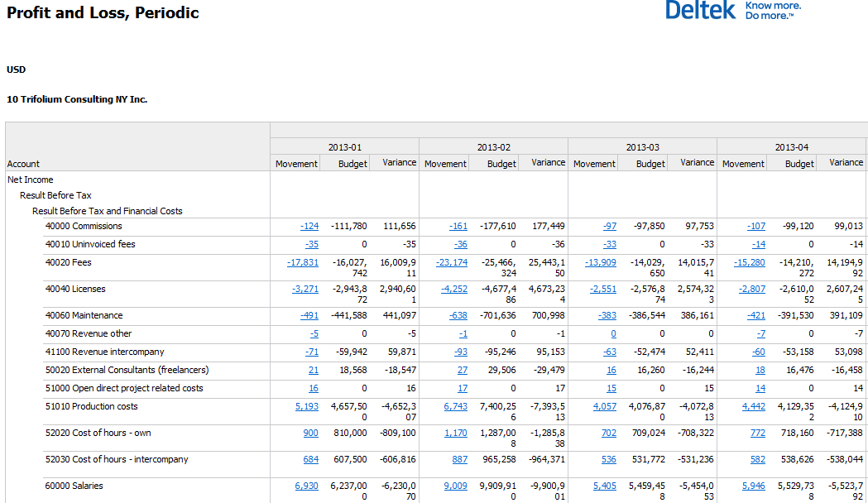Viewport: 868px width, 503px height.
Task: Click the 2013-02 Production costs movement 6,743
Action: click(x=455, y=407)
